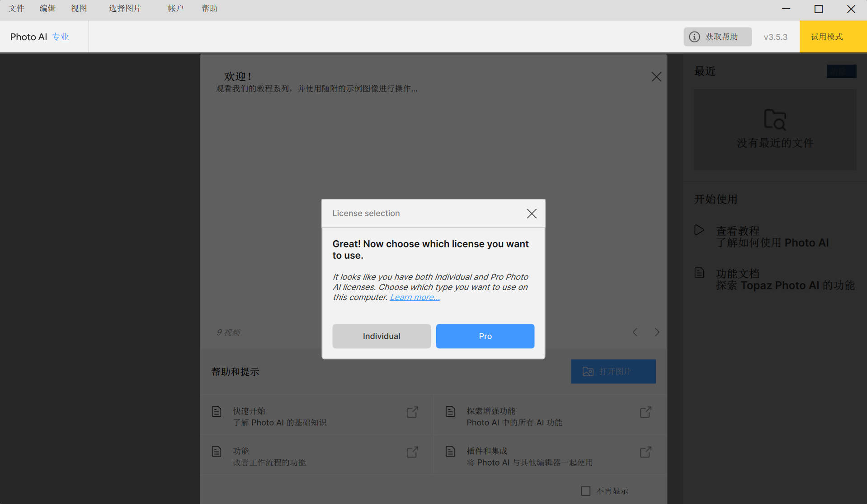Open the 帮助 menu
The width and height of the screenshot is (867, 504).
(x=210, y=9)
